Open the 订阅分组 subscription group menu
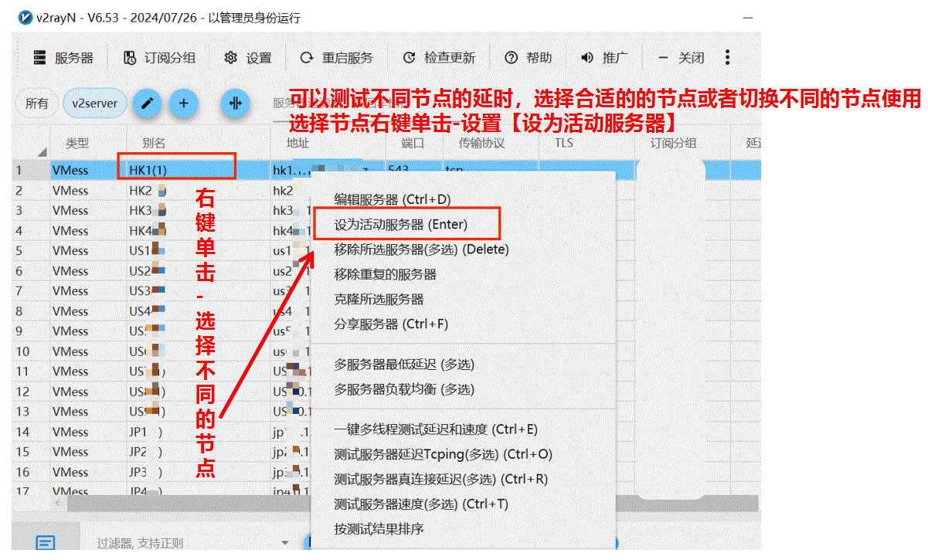 (160, 58)
